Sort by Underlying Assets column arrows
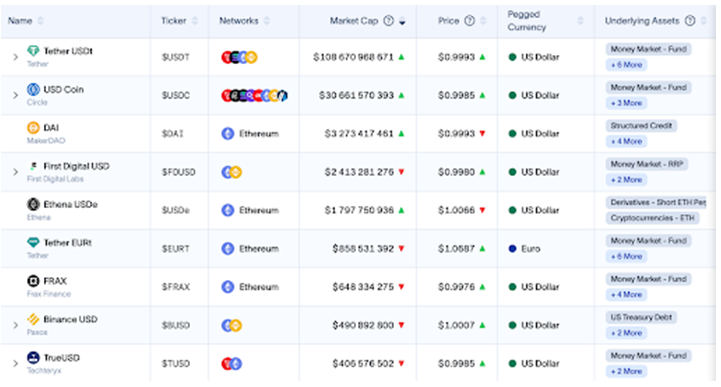 (x=704, y=21)
